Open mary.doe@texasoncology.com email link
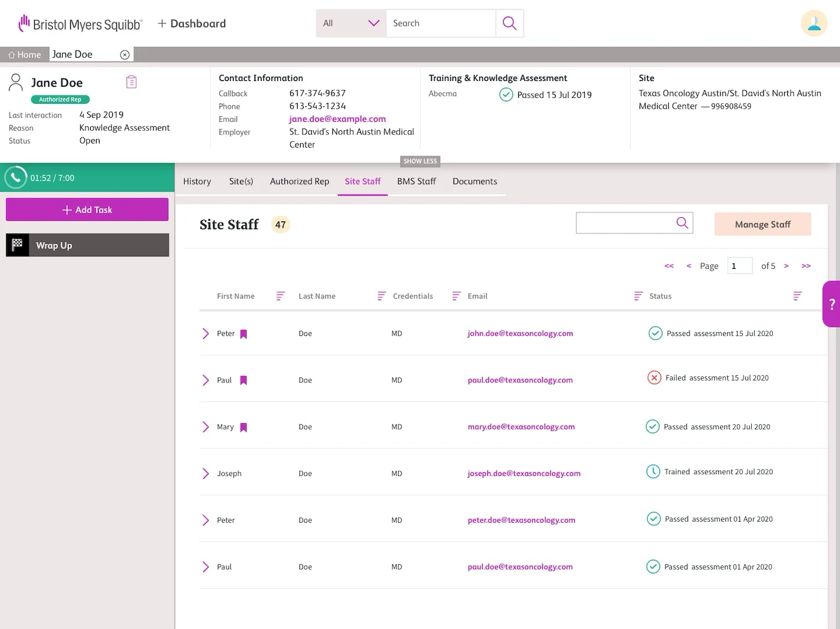Image resolution: width=840 pixels, height=629 pixels. [521, 427]
